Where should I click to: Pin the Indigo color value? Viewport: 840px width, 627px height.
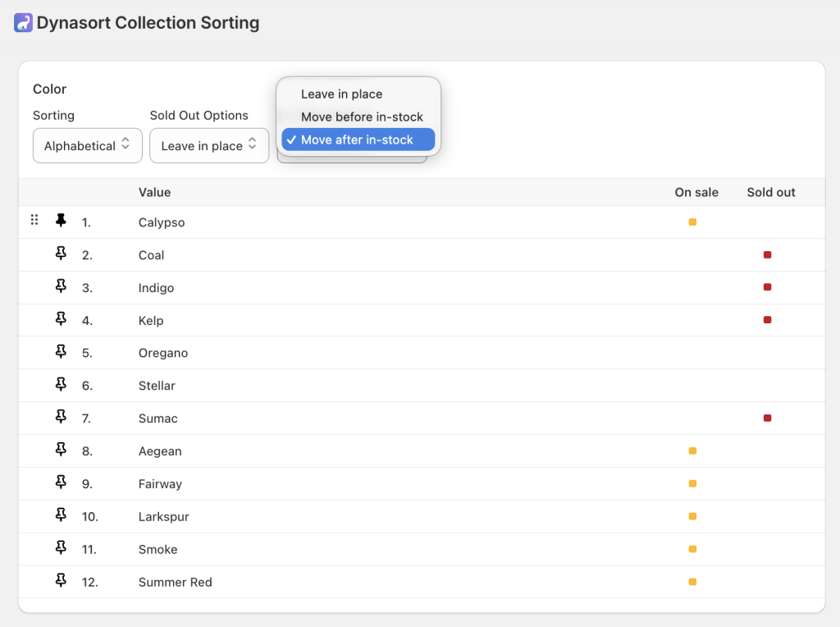tap(61, 286)
